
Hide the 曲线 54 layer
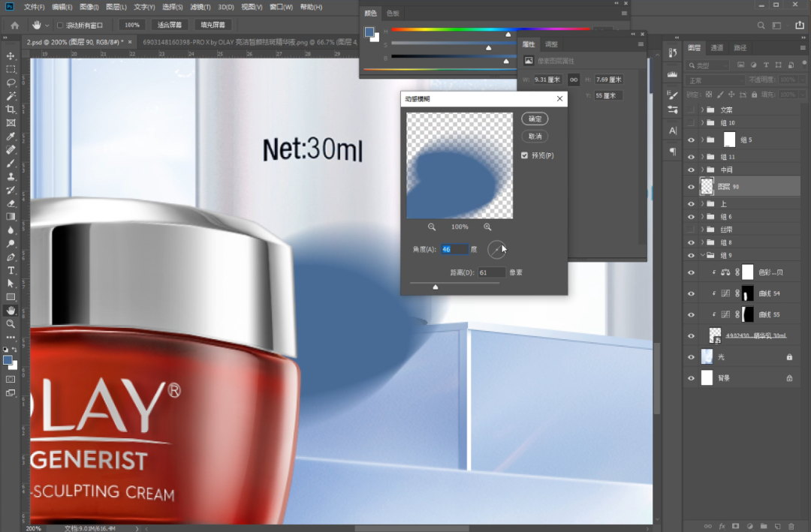[x=691, y=293]
